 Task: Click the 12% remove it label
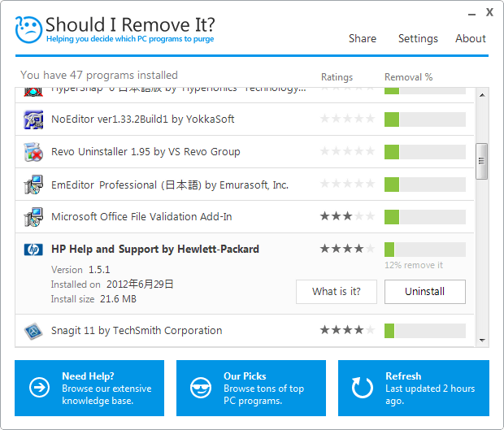(414, 265)
